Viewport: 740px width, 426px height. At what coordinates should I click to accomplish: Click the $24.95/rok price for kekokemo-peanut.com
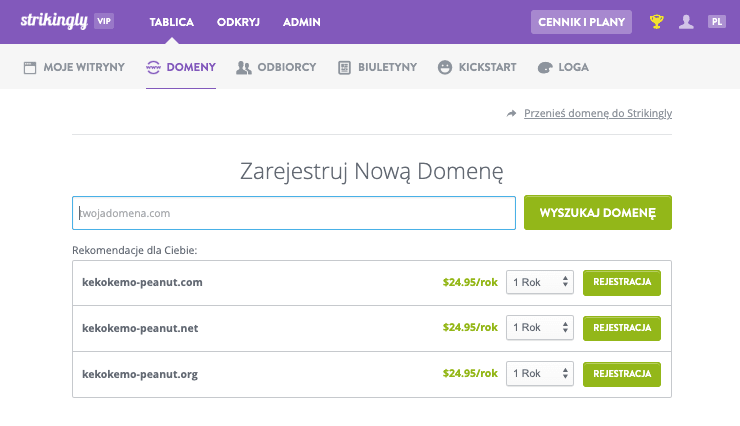coord(470,282)
